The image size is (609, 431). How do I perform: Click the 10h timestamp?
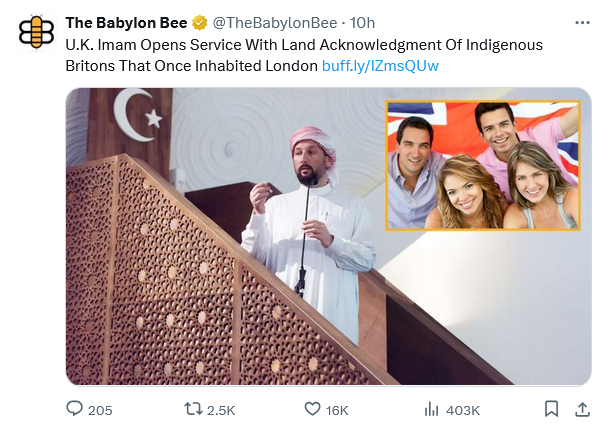click(x=362, y=23)
